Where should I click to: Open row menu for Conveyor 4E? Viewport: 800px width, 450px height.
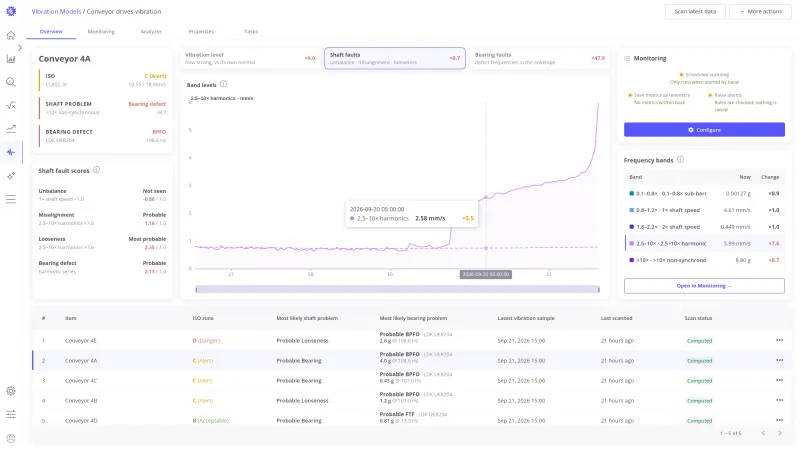pos(780,340)
